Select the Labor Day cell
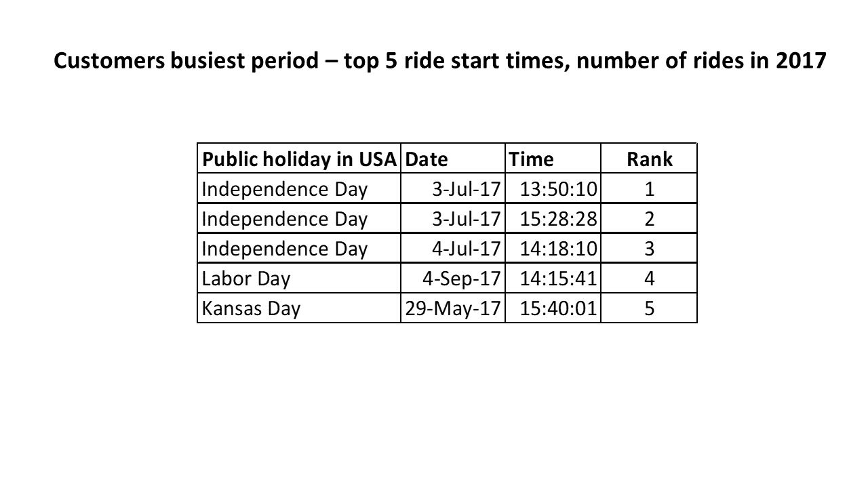Screen dimensions: 868x488 [x=300, y=278]
